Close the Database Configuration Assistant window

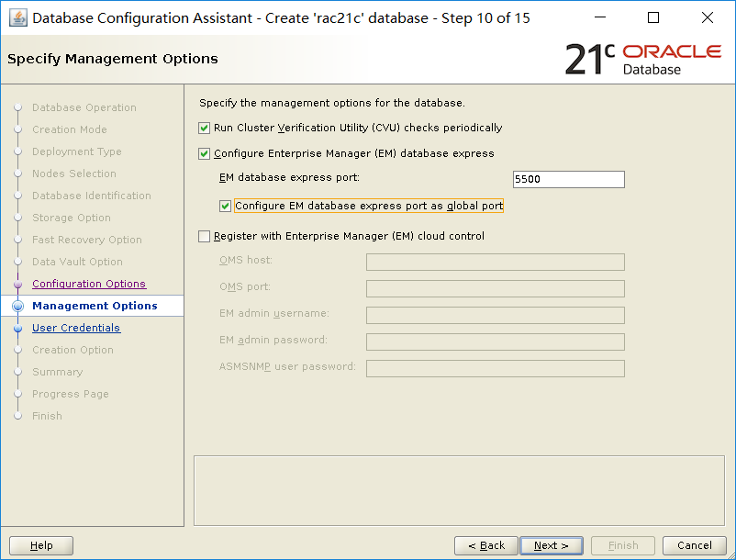click(707, 17)
